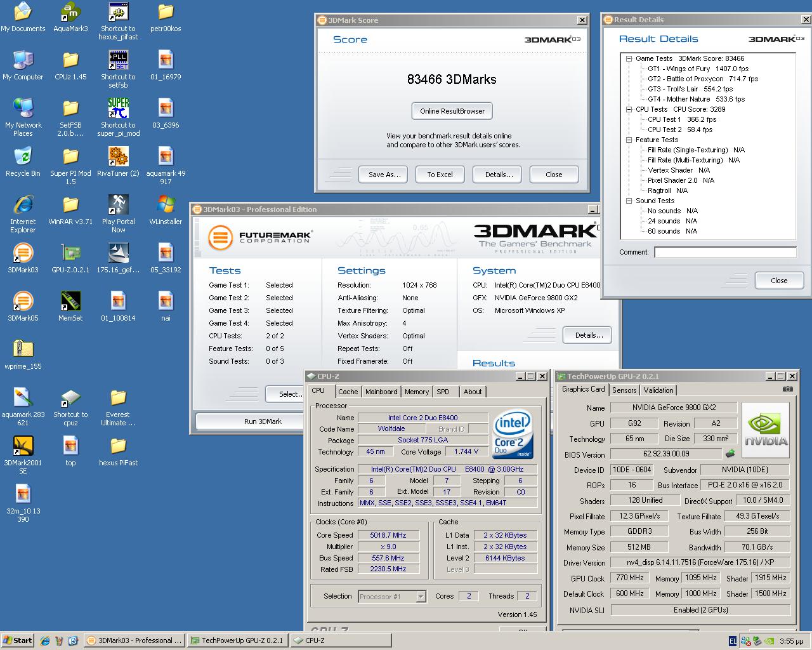
Task: Open the hexus PiFast folder
Action: 118,452
